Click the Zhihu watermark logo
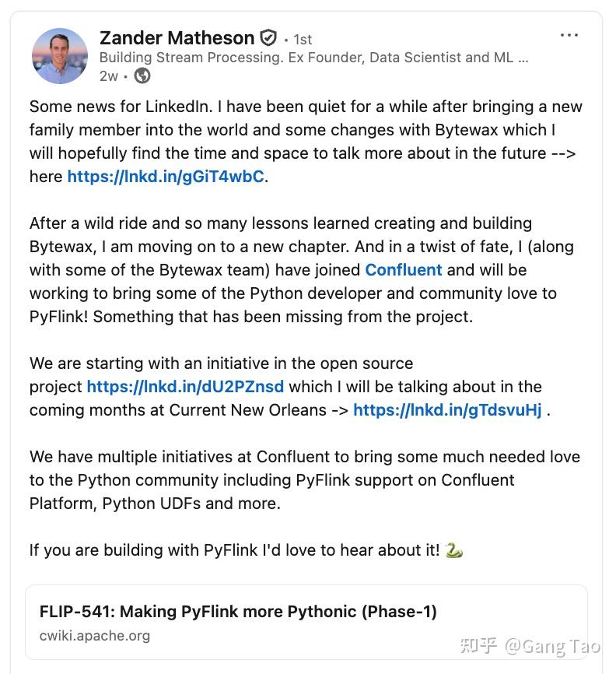 (478, 646)
